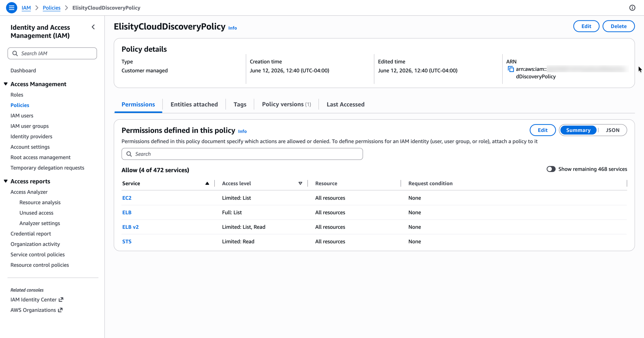Click the Edit button at page top
Viewport: 644px width, 338px height.
coord(586,26)
